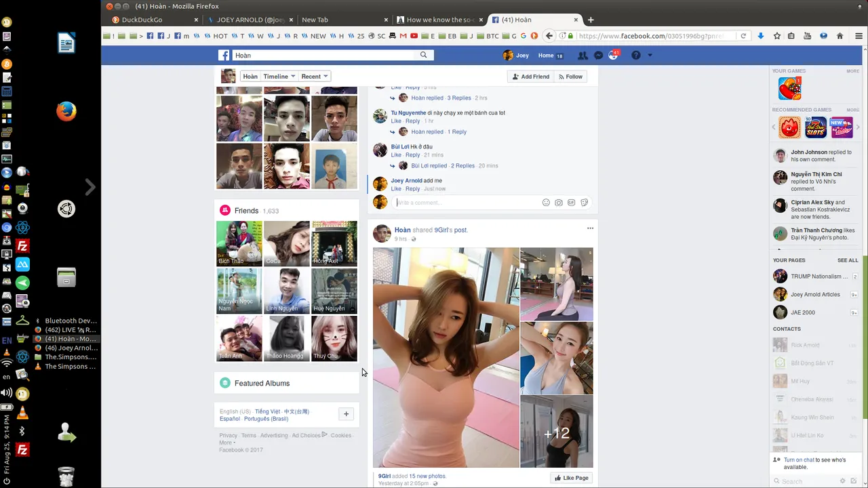Open the Quick Help question mark icon

coord(635,56)
